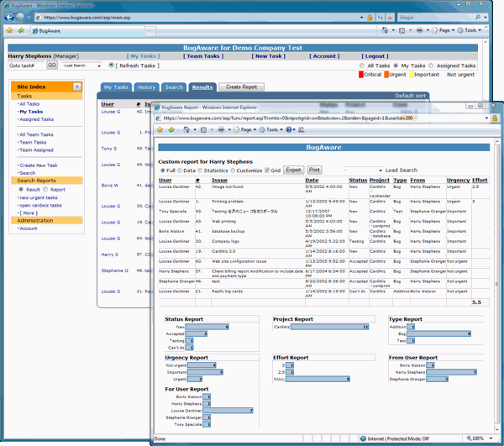This screenshot has width=504, height=446.
Task: Select the Data report view radio
Action: [180, 171]
